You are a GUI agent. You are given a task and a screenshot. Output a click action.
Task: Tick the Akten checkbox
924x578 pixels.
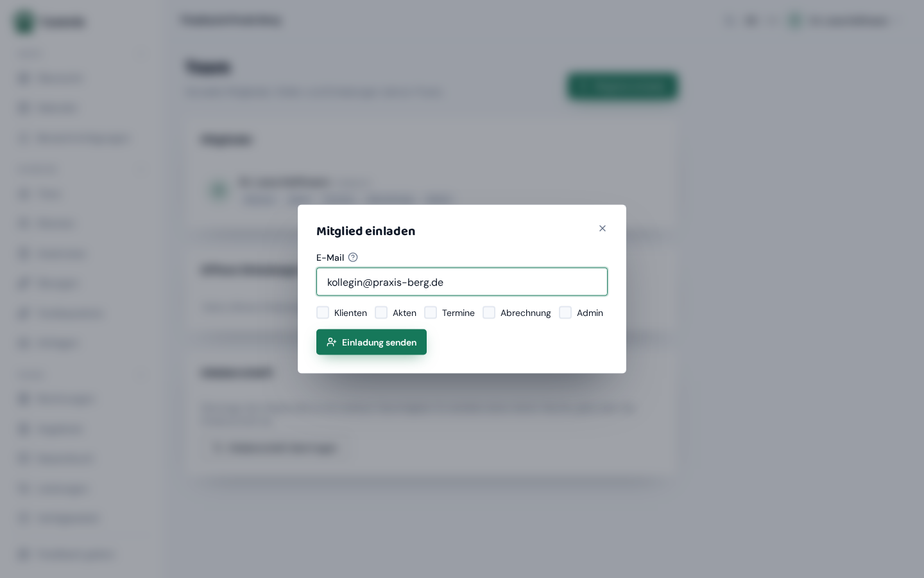(381, 313)
